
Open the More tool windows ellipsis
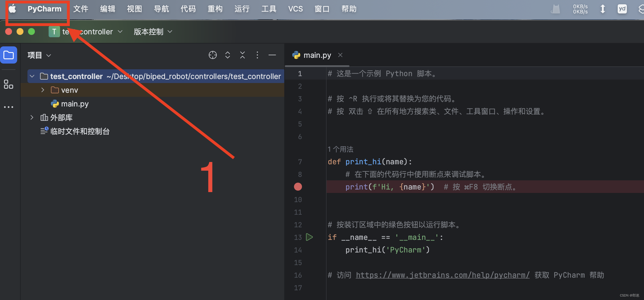tap(9, 107)
